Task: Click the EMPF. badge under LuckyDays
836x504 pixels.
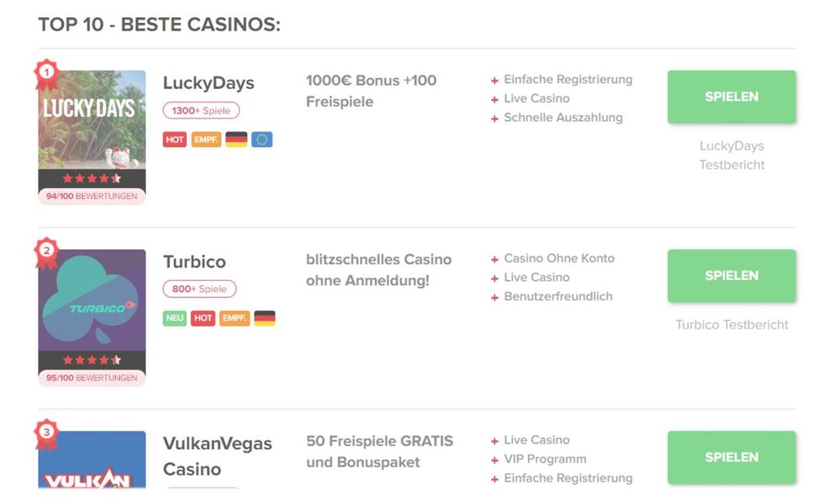Action: click(206, 140)
